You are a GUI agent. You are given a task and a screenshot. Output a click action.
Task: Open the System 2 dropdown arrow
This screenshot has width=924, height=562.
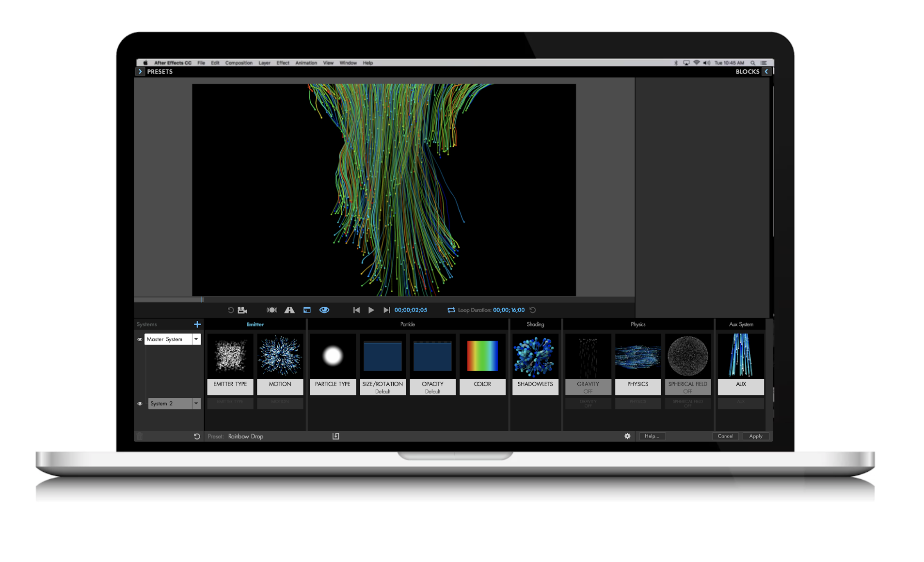click(x=196, y=404)
